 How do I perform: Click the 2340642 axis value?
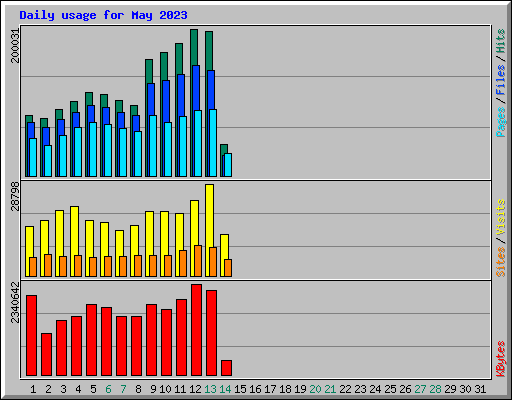[x=15, y=302]
